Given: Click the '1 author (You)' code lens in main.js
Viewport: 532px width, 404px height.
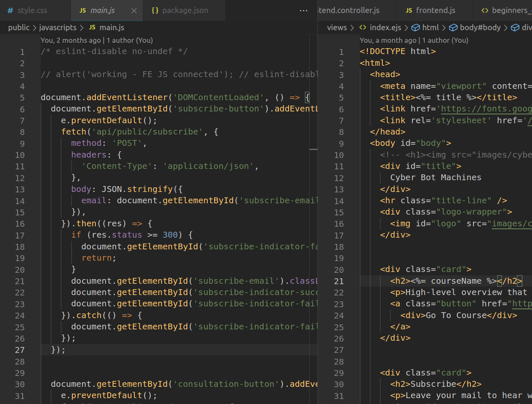Looking at the screenshot, I should (129, 40).
